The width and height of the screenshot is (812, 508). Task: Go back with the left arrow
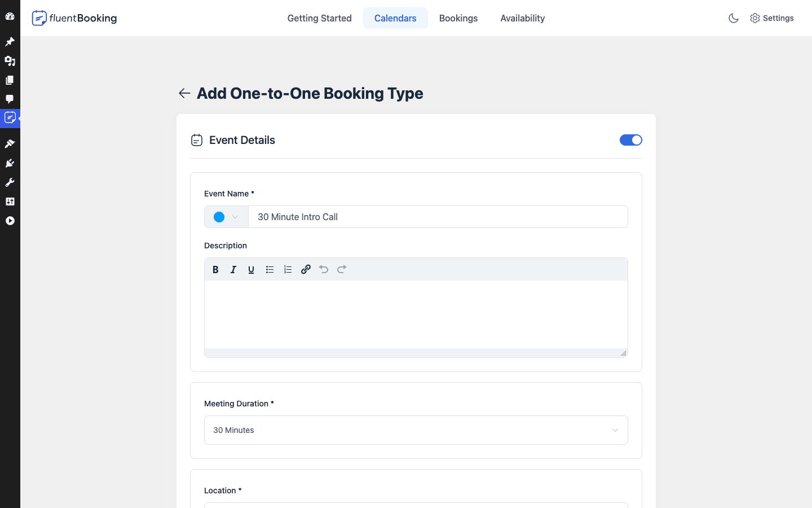(184, 93)
